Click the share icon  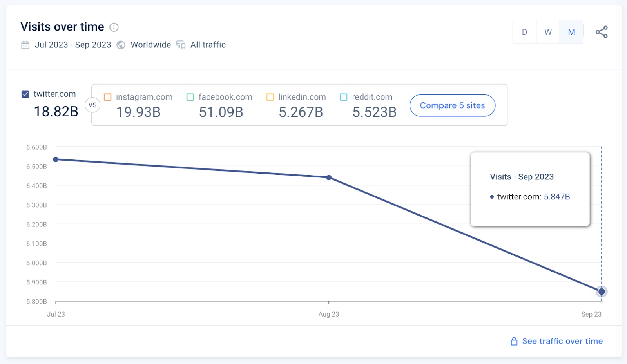click(602, 32)
